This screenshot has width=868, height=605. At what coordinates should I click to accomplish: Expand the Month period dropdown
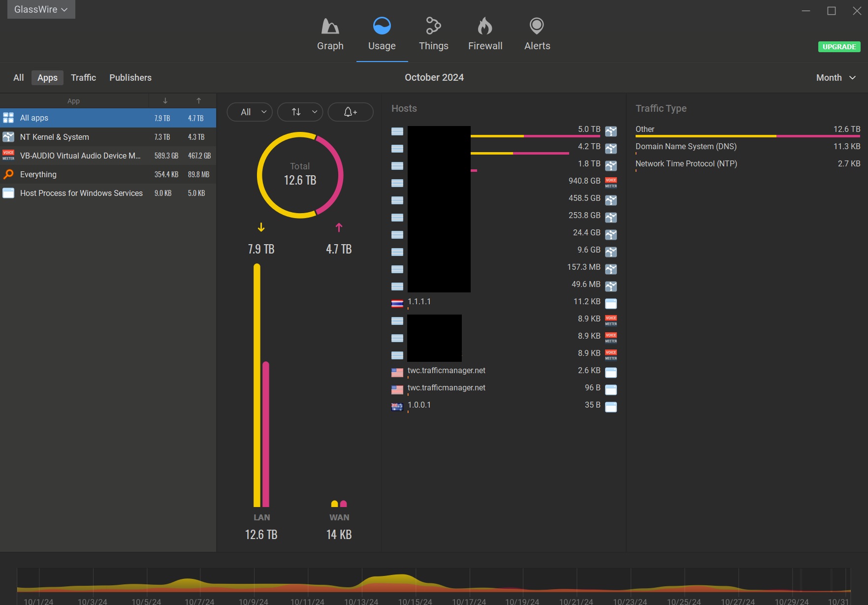[x=836, y=78]
